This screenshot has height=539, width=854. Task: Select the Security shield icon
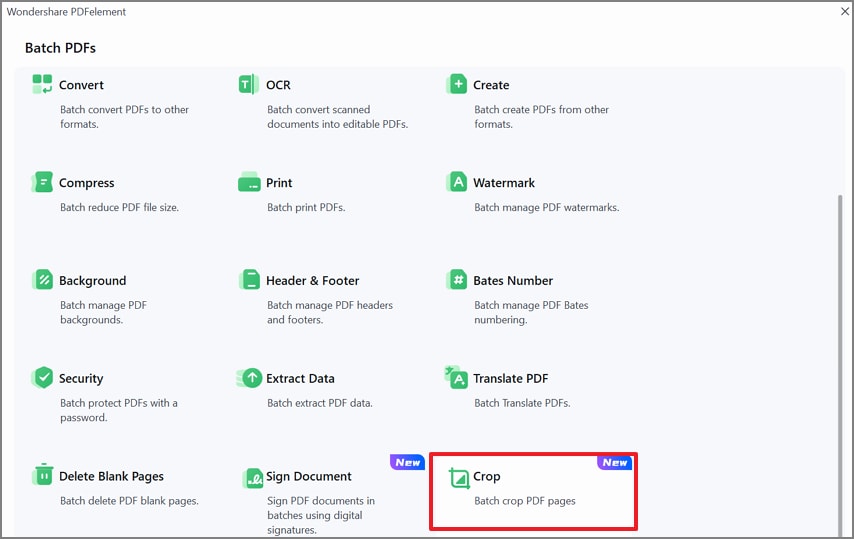point(42,378)
